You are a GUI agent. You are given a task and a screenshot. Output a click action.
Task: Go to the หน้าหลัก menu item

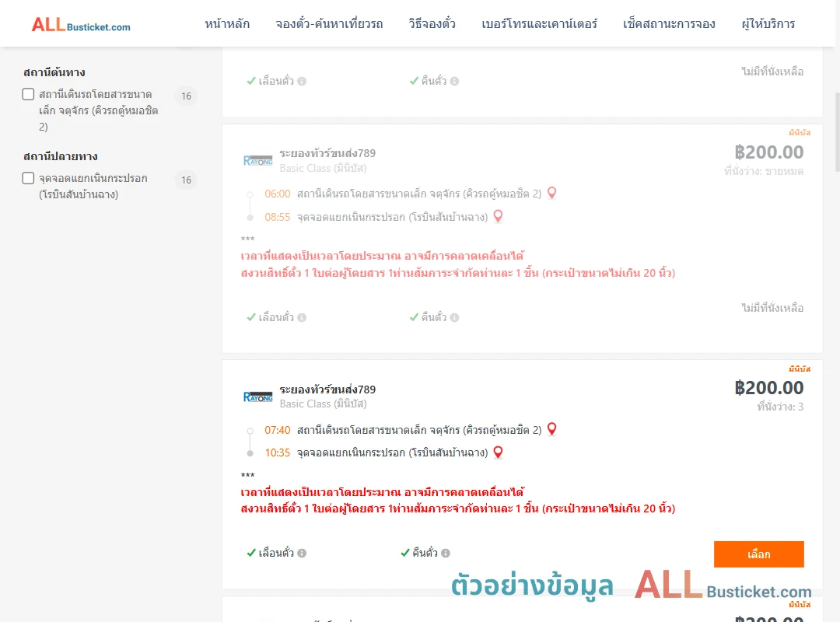tap(227, 24)
